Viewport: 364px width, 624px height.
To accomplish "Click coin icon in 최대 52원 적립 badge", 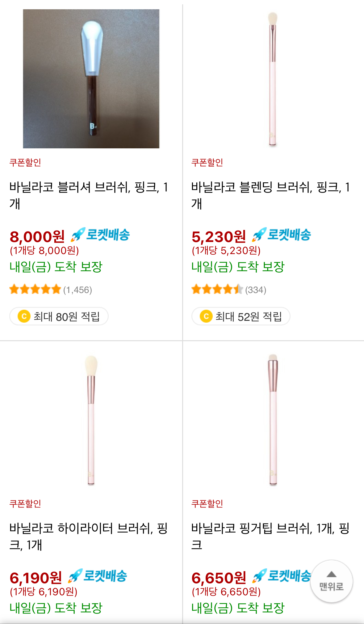I will pos(206,316).
